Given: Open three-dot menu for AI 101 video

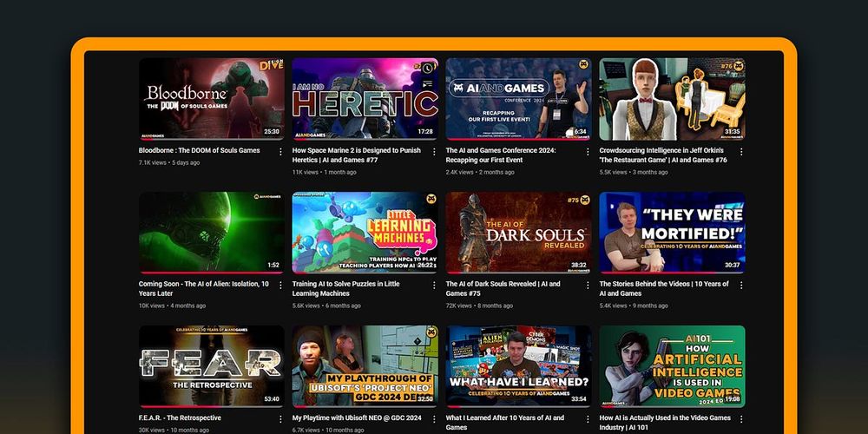Looking at the screenshot, I should click(741, 419).
